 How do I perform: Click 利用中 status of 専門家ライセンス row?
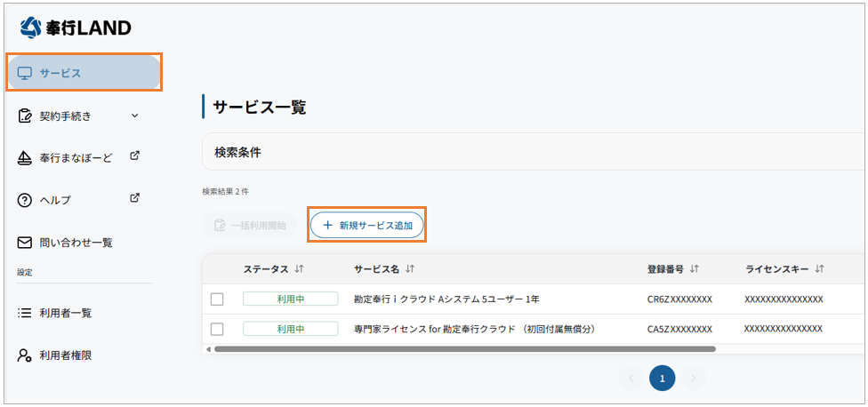[291, 329]
